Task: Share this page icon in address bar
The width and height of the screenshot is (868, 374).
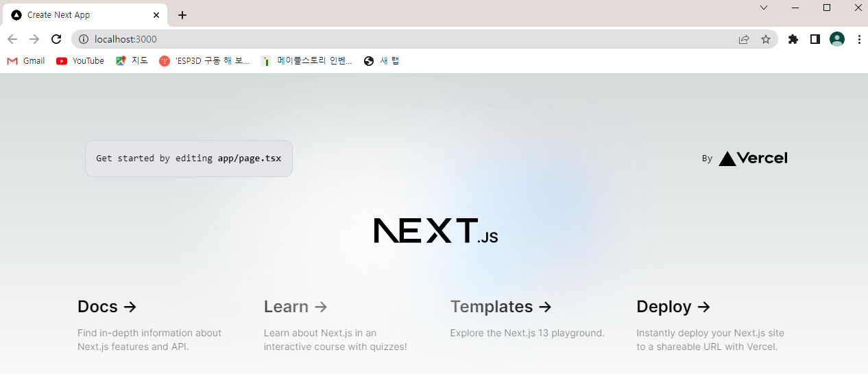Action: click(x=744, y=39)
